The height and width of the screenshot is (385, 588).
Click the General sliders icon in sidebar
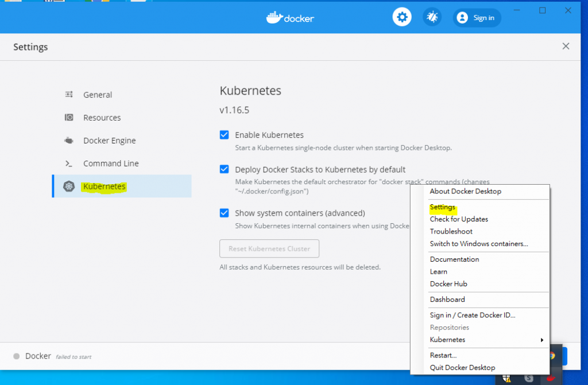pyautogui.click(x=69, y=95)
